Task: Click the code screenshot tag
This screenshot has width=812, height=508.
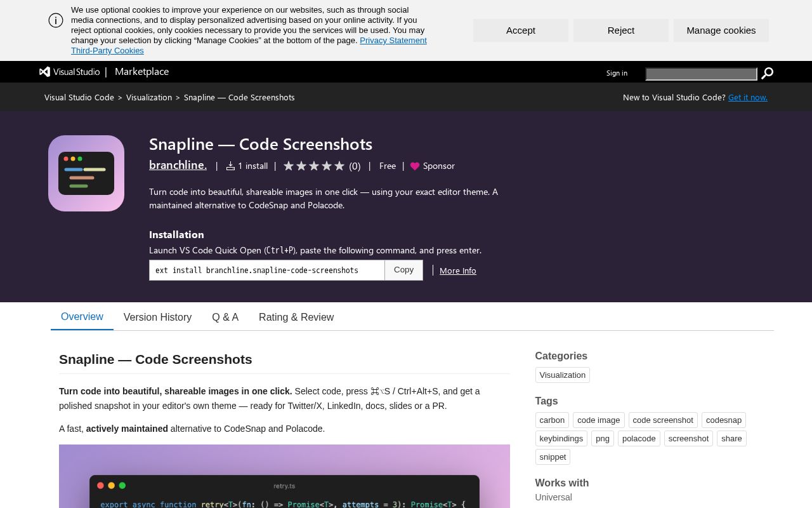Action: 663,420
